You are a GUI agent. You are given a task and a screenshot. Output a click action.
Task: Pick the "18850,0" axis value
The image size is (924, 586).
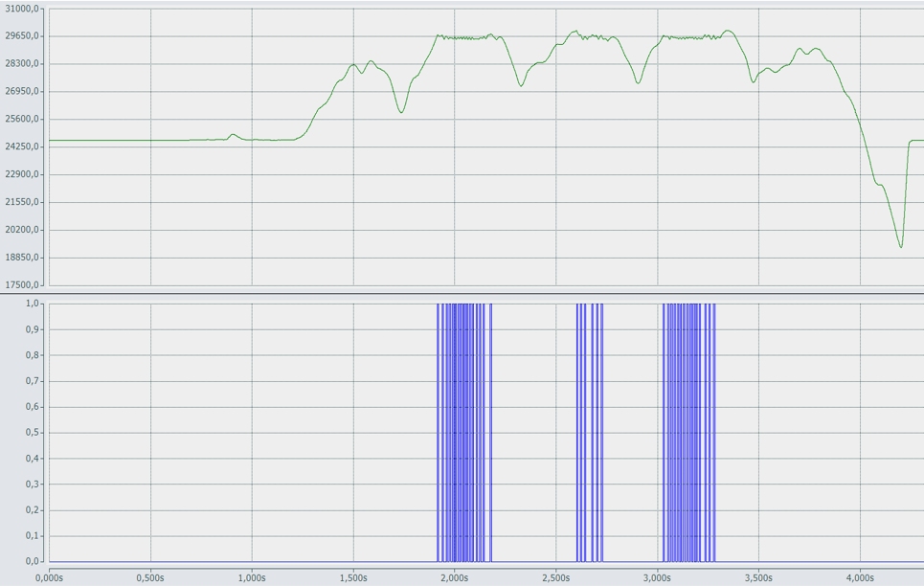(x=22, y=258)
